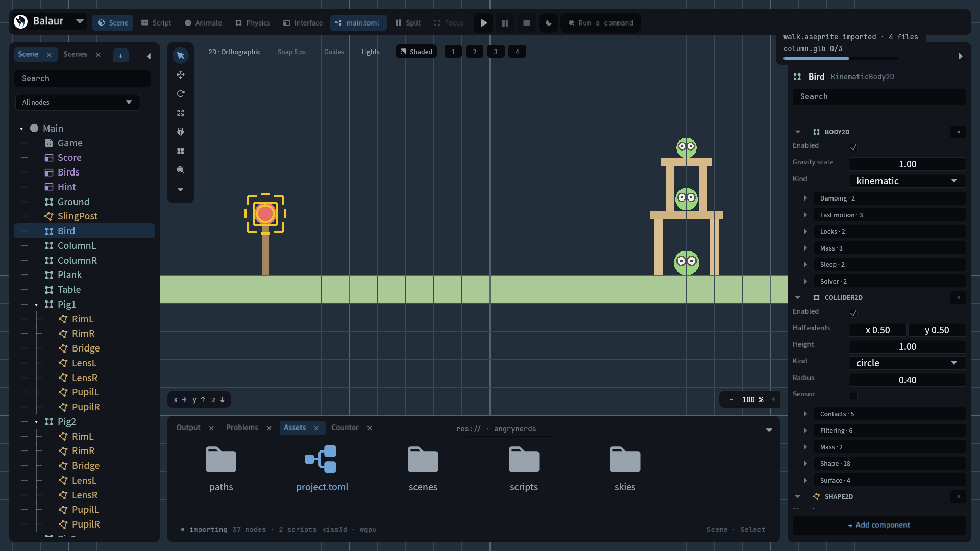Open the scripts folder
980x551 pixels.
click(524, 468)
